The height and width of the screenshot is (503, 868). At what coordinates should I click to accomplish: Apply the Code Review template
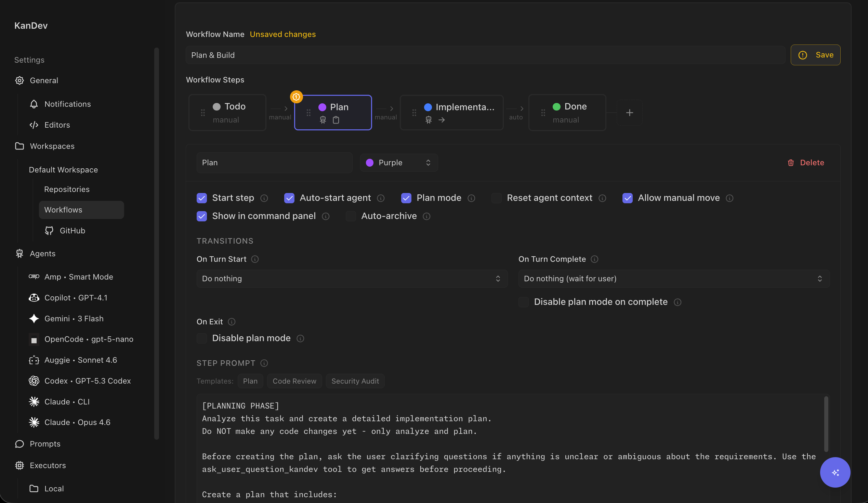[x=294, y=381]
